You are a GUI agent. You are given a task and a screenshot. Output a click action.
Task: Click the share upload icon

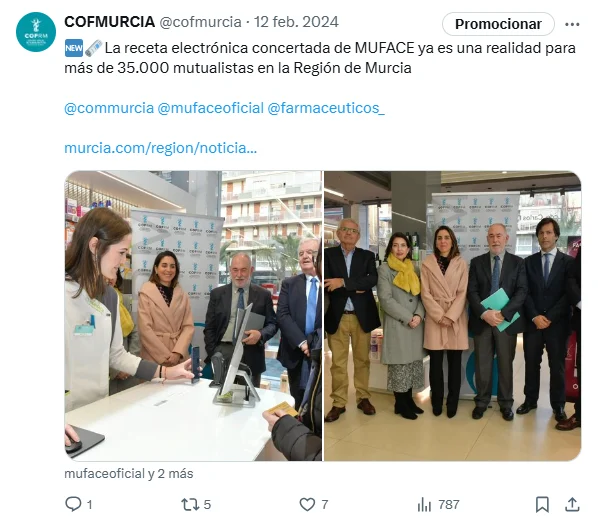pyautogui.click(x=572, y=504)
